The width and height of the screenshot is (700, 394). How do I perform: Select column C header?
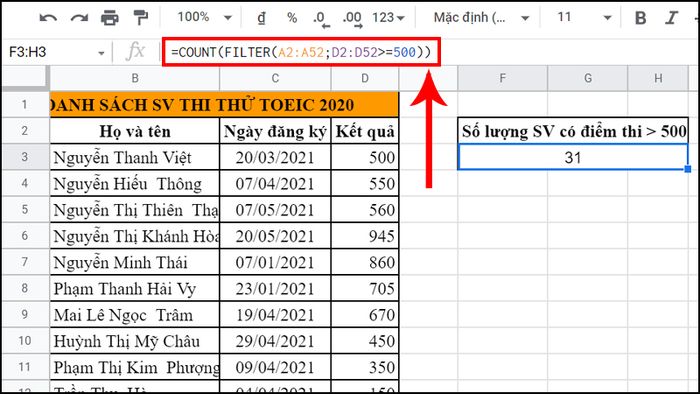point(275,79)
